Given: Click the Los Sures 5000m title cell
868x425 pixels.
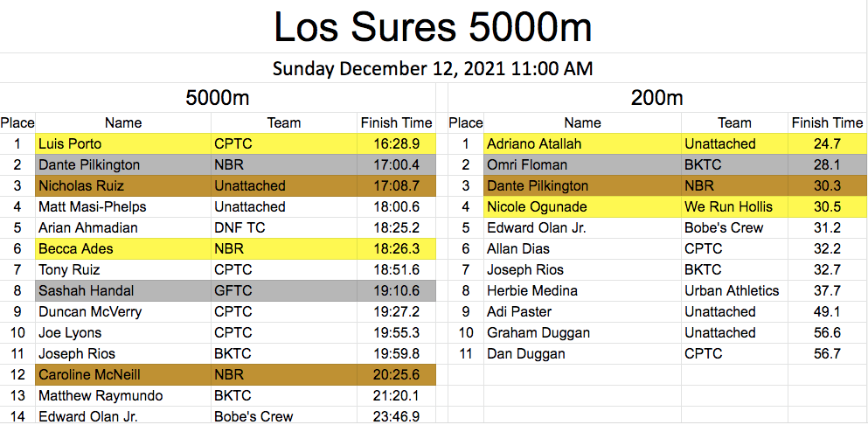Looking at the screenshot, I should click(x=433, y=27).
